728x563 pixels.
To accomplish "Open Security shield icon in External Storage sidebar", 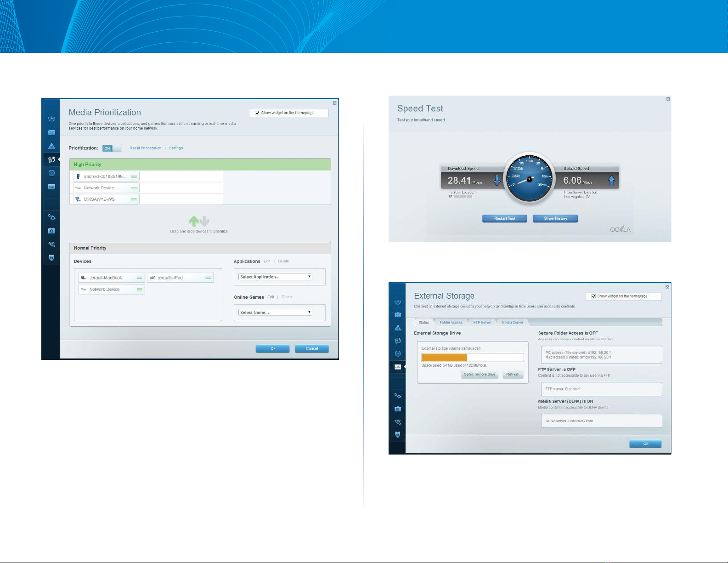I will (x=398, y=434).
